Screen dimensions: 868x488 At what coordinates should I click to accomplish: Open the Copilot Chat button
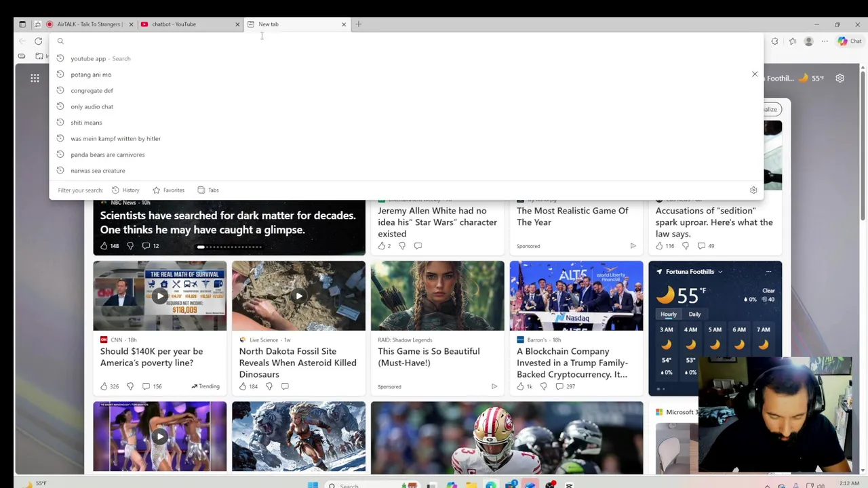pos(849,41)
